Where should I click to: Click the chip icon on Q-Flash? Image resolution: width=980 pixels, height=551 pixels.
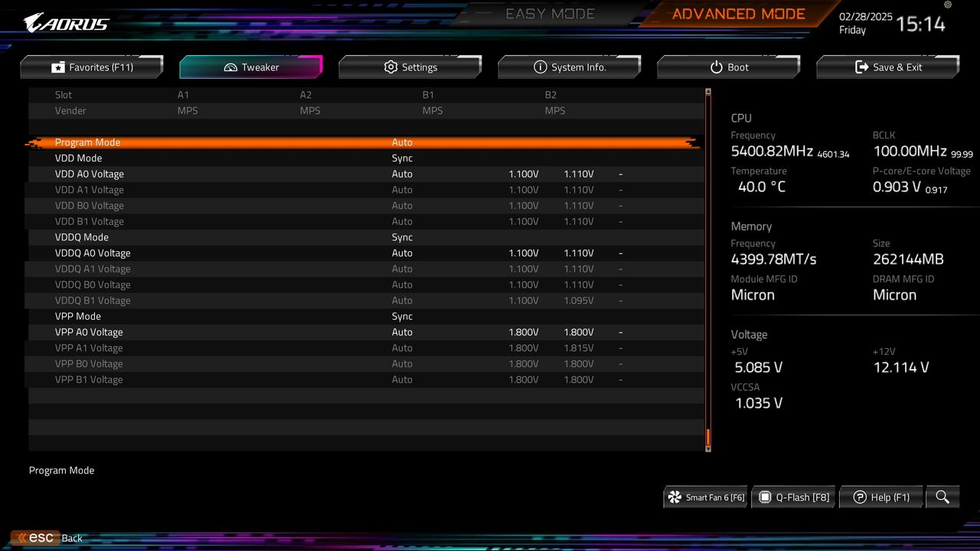764,497
